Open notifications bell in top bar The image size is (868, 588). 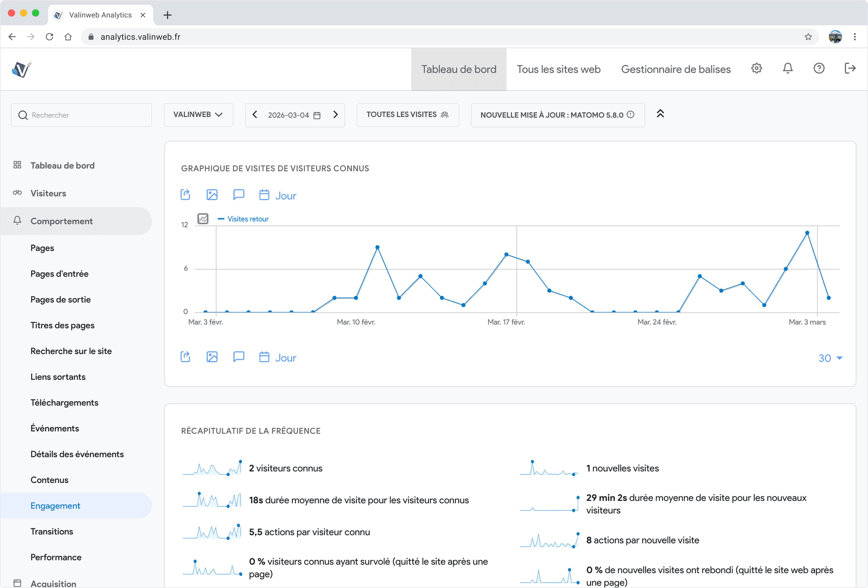tap(788, 69)
